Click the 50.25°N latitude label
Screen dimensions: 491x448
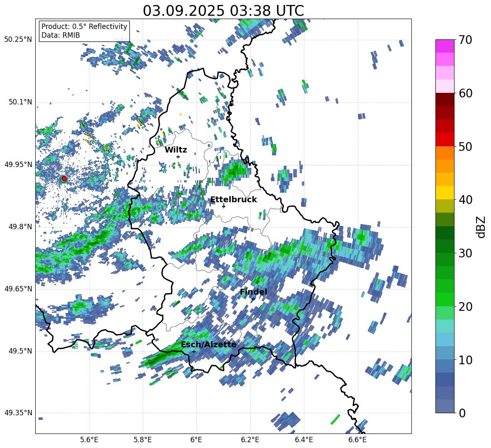pos(18,40)
